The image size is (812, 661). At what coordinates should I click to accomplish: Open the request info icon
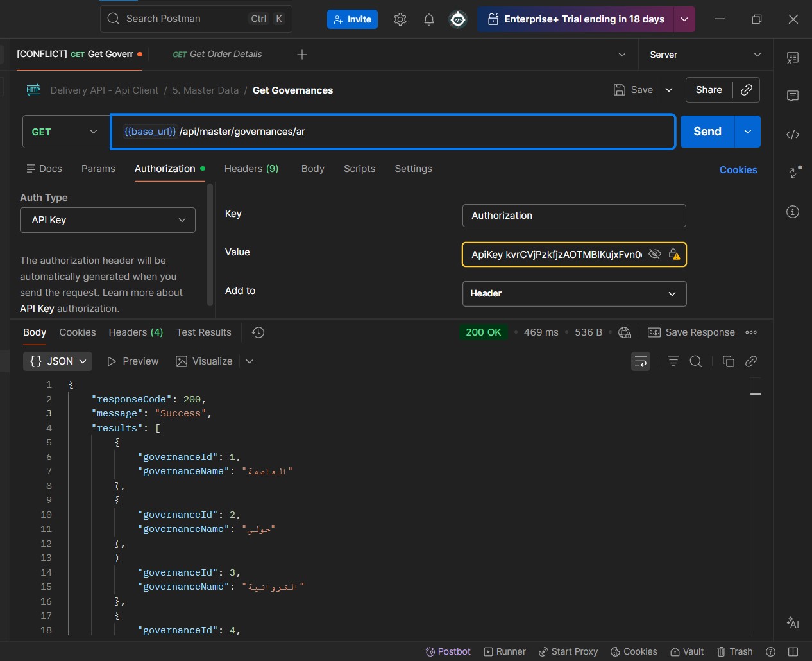pos(793,212)
